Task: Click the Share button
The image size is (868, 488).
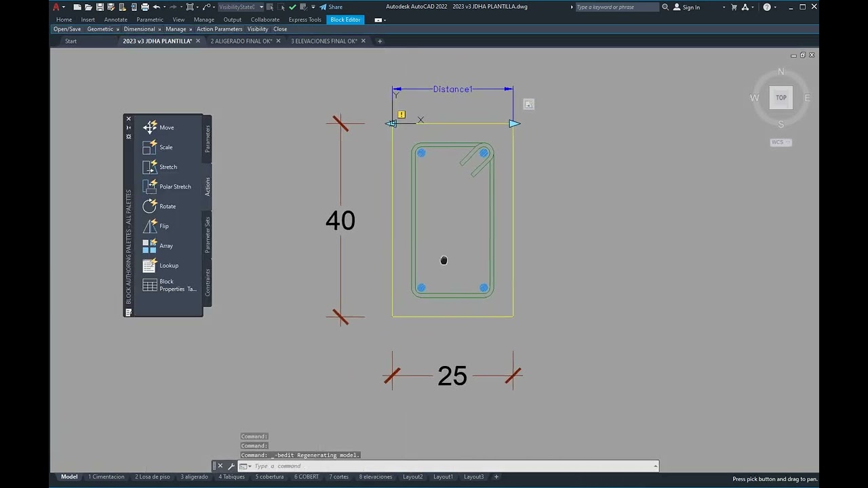Action: click(x=331, y=7)
